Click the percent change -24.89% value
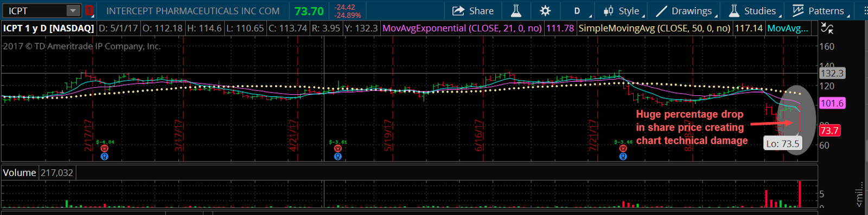 tap(348, 15)
